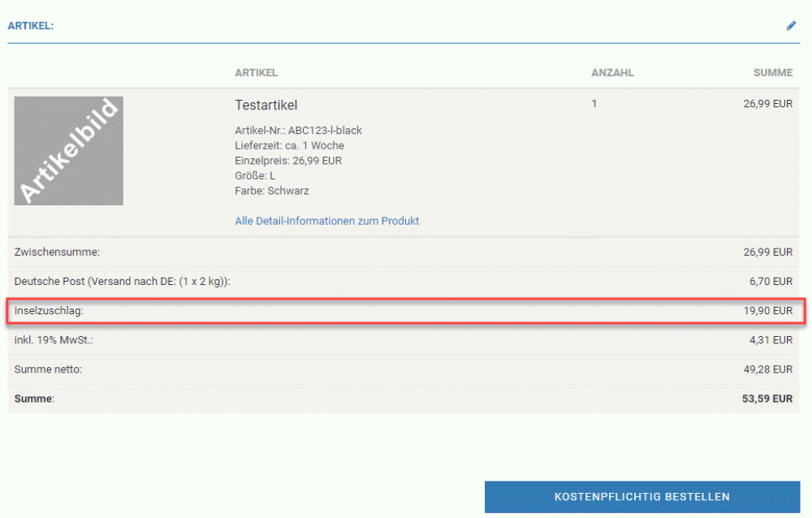
Task: Click the bold 53,59 EUR total amount
Action: 767,399
